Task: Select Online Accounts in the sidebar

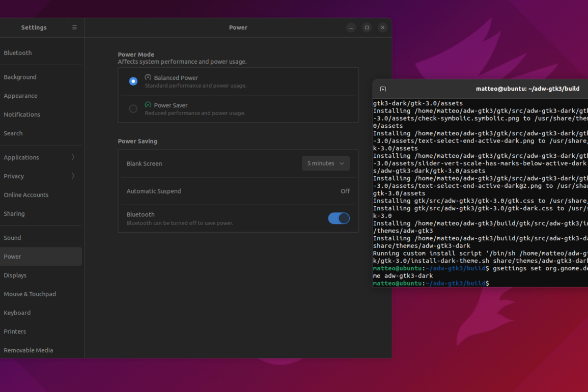Action: 26,195
